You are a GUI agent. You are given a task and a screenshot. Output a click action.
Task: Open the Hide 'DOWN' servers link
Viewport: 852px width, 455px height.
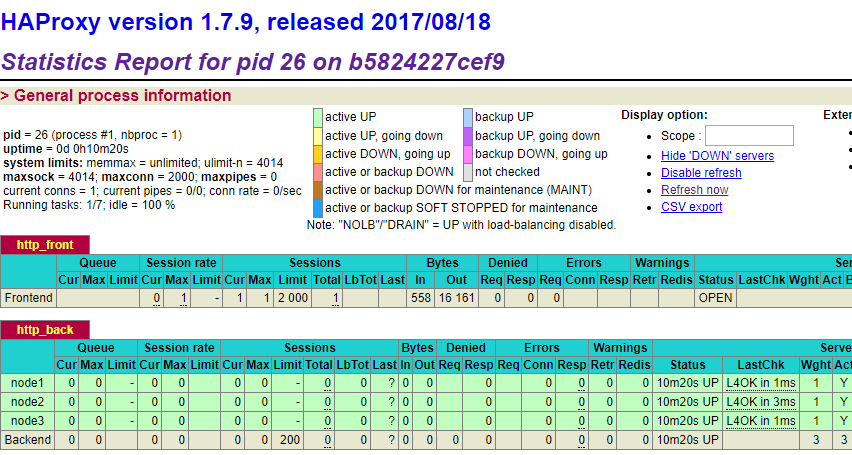tap(717, 156)
